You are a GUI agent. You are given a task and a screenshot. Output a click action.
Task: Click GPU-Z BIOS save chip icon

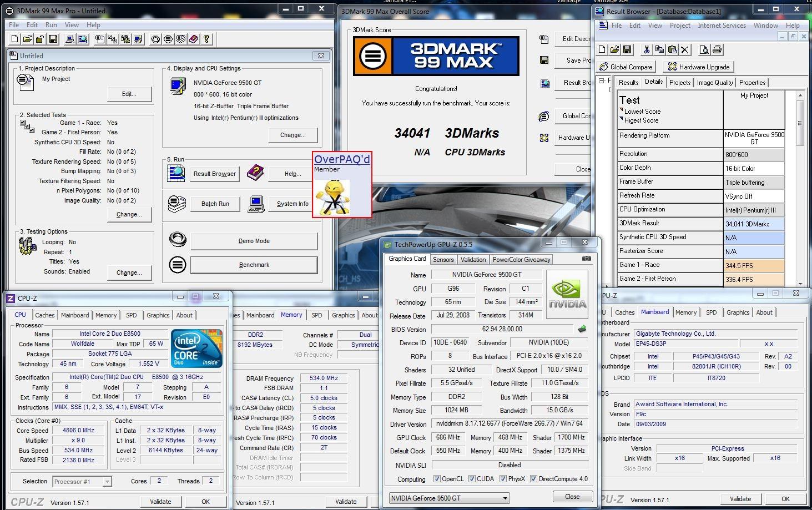[x=582, y=329]
